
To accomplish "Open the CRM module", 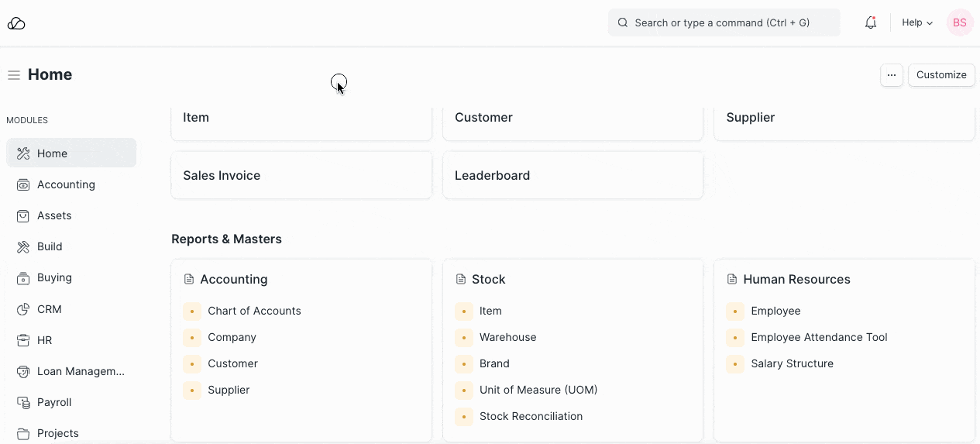I will (x=49, y=309).
